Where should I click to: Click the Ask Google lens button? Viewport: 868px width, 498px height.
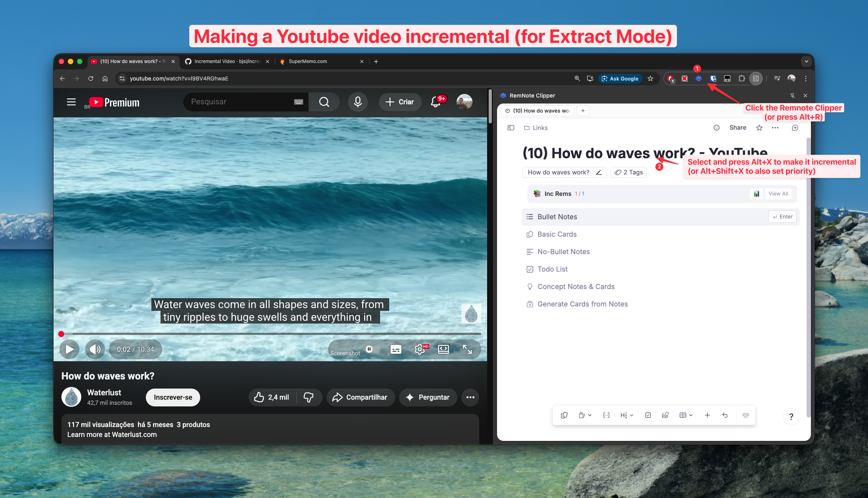coord(620,79)
